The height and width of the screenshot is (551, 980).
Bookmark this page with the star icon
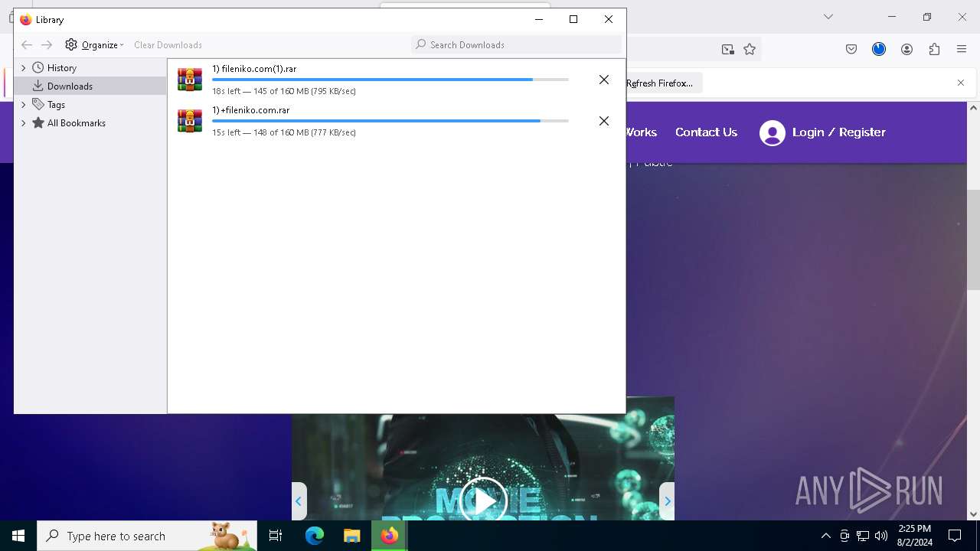(x=750, y=49)
